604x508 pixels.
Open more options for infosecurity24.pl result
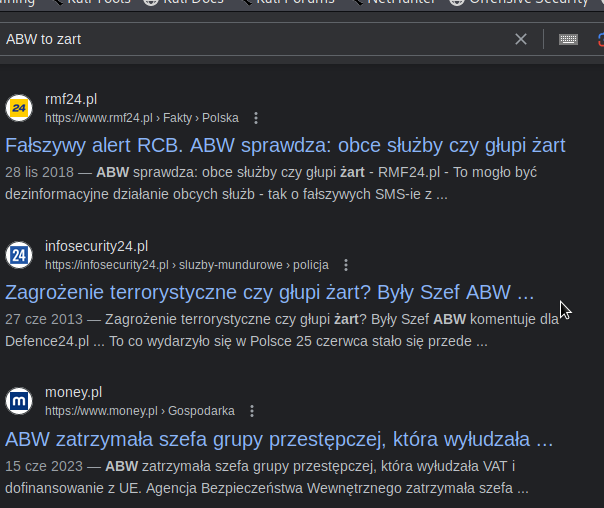tap(346, 265)
